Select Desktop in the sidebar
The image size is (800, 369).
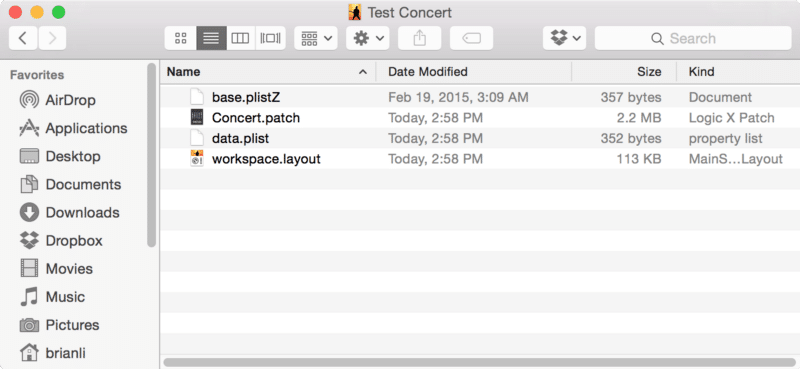(x=60, y=156)
